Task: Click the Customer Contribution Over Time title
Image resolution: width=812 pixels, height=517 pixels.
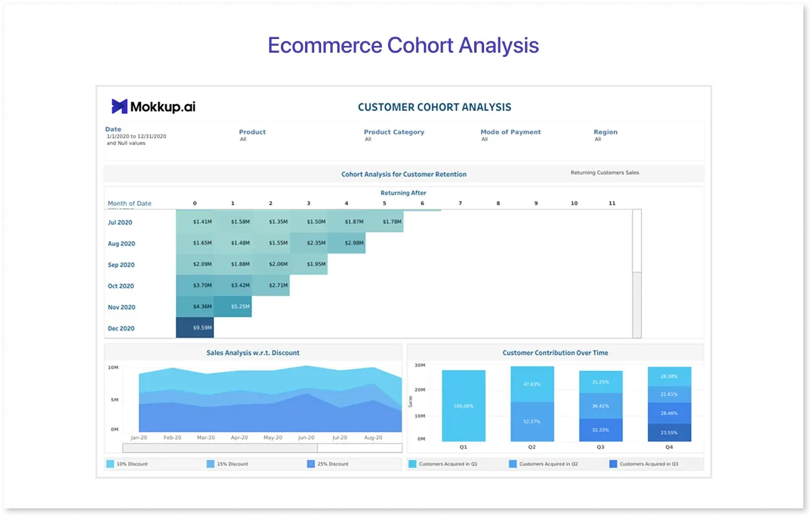Action: coord(555,353)
